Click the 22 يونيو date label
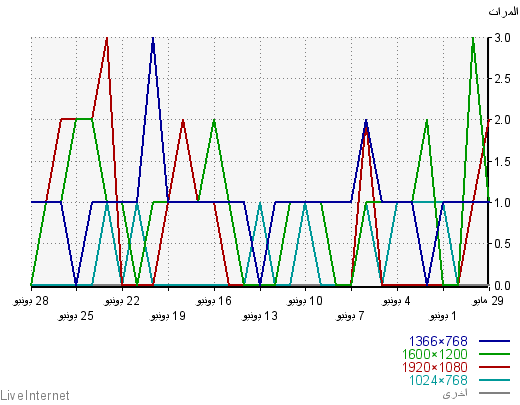Image resolution: width=520 pixels, height=405 pixels. click(x=122, y=301)
